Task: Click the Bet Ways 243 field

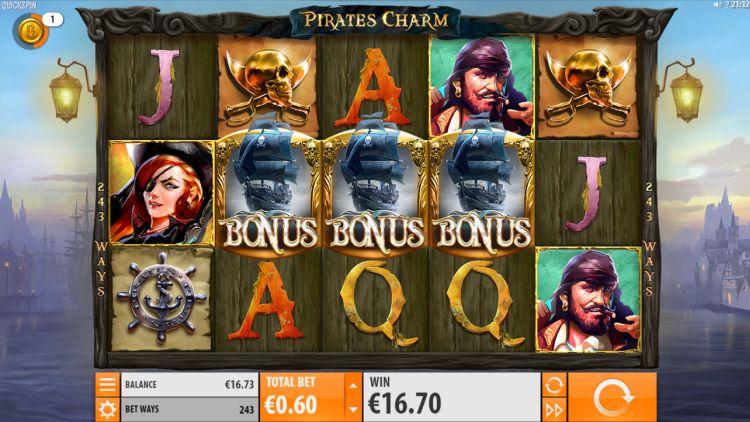Action: click(x=189, y=410)
